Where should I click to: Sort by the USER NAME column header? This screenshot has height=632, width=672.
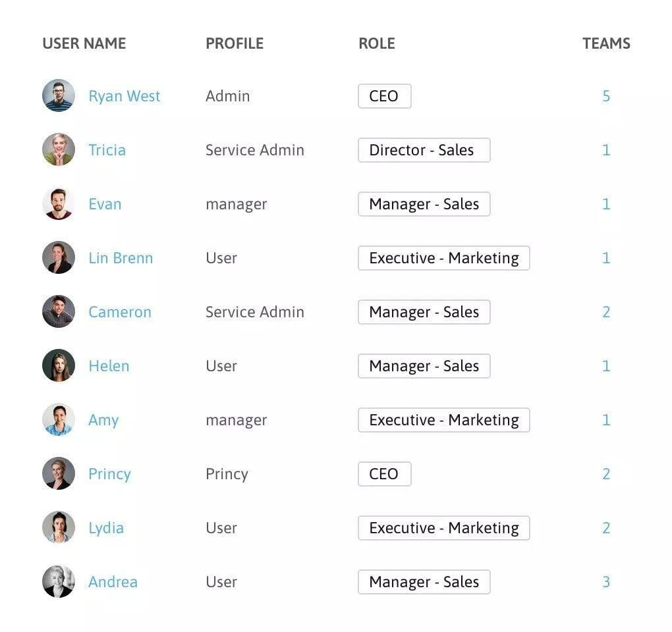click(84, 43)
